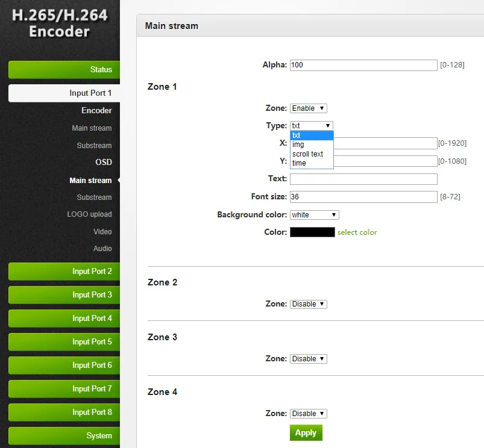
Task: Open Encoder Main stream settings
Action: 92,128
